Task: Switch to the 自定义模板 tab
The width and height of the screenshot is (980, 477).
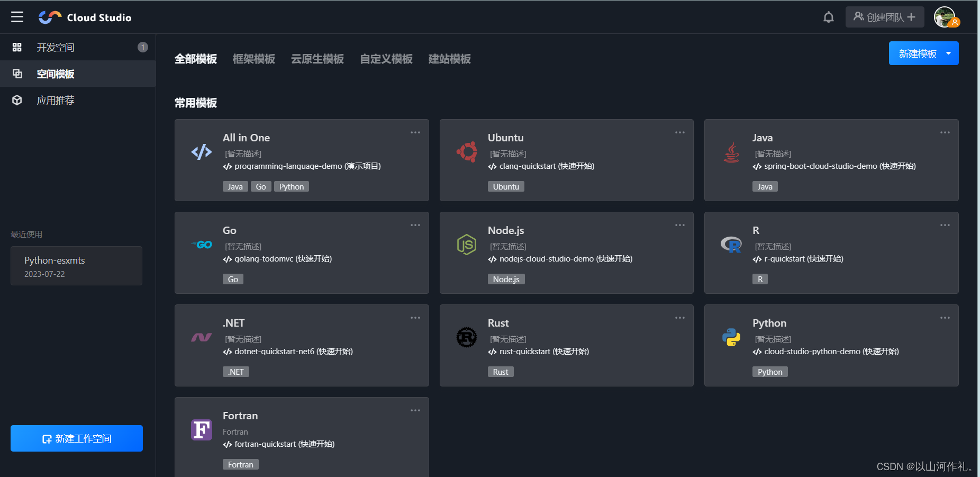Action: click(386, 59)
